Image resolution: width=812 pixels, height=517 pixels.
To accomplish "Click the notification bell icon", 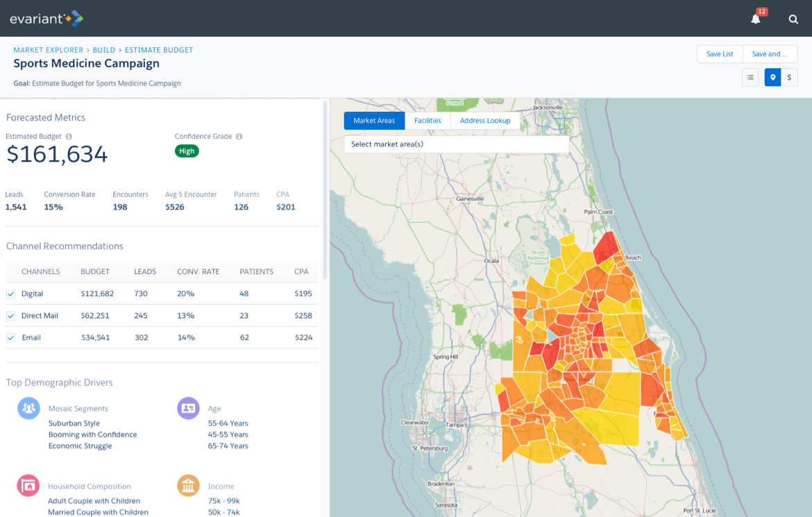I will pos(756,19).
